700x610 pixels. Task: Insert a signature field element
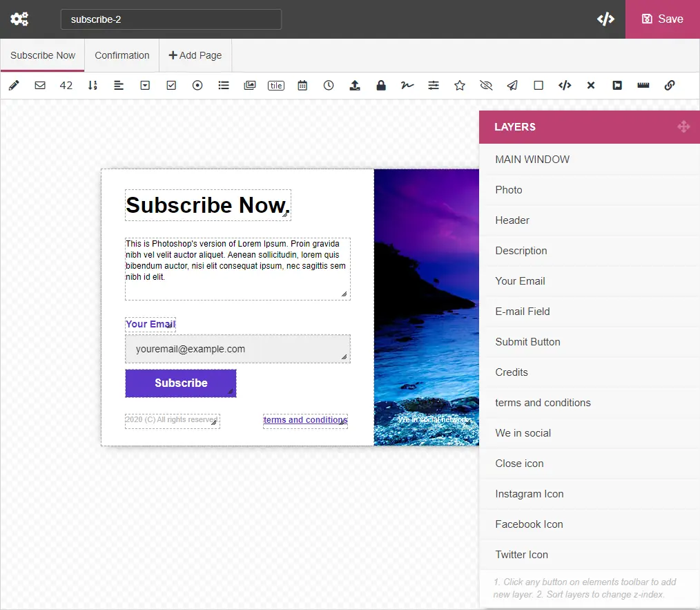407,85
